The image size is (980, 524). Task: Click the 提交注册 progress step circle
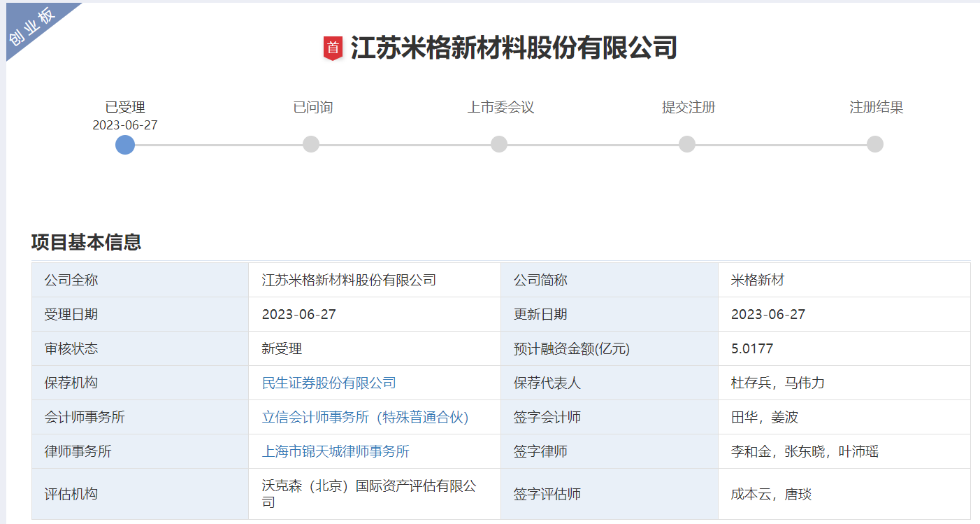click(687, 144)
